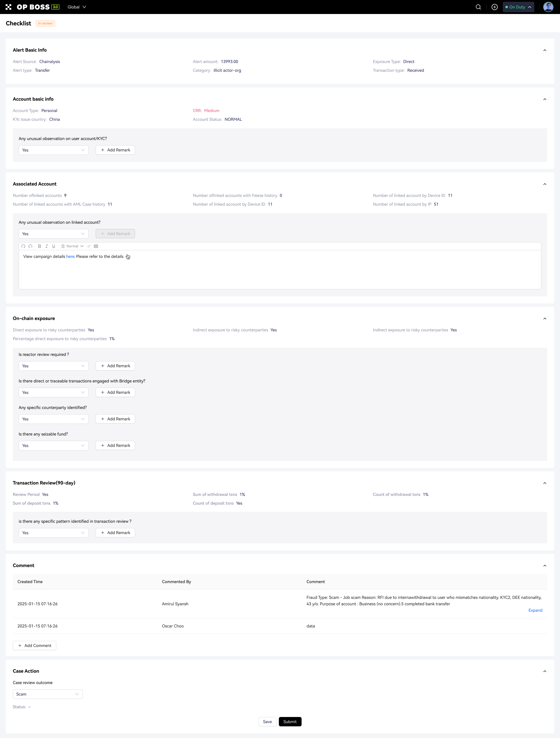Open the Global region dropdown

click(77, 7)
